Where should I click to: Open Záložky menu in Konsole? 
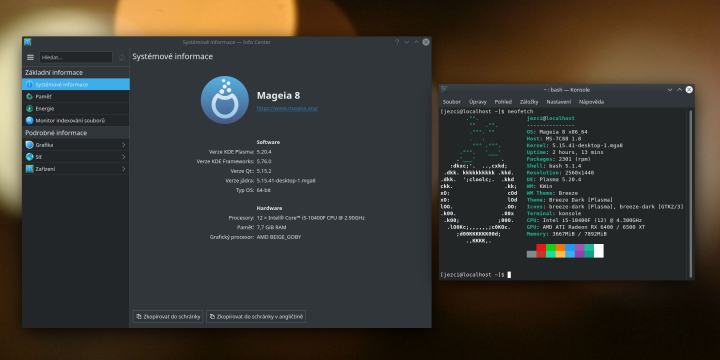(x=529, y=102)
